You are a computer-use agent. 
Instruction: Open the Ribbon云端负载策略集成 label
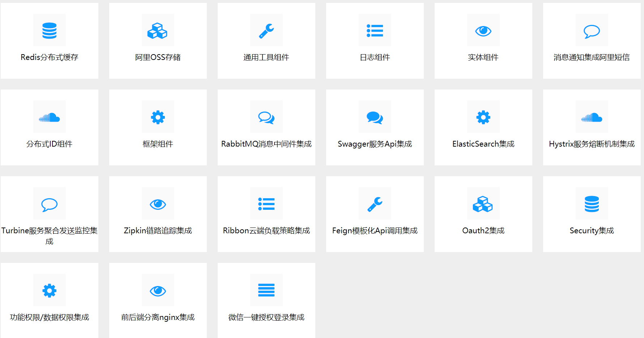pos(266,230)
